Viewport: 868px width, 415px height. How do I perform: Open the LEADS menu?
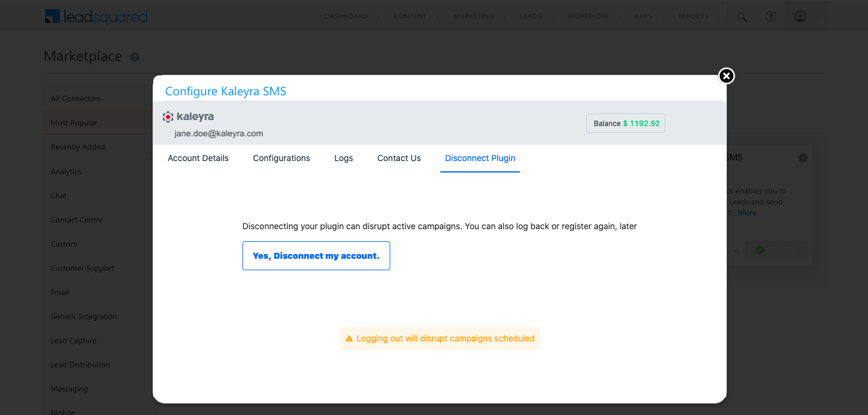[x=531, y=16]
